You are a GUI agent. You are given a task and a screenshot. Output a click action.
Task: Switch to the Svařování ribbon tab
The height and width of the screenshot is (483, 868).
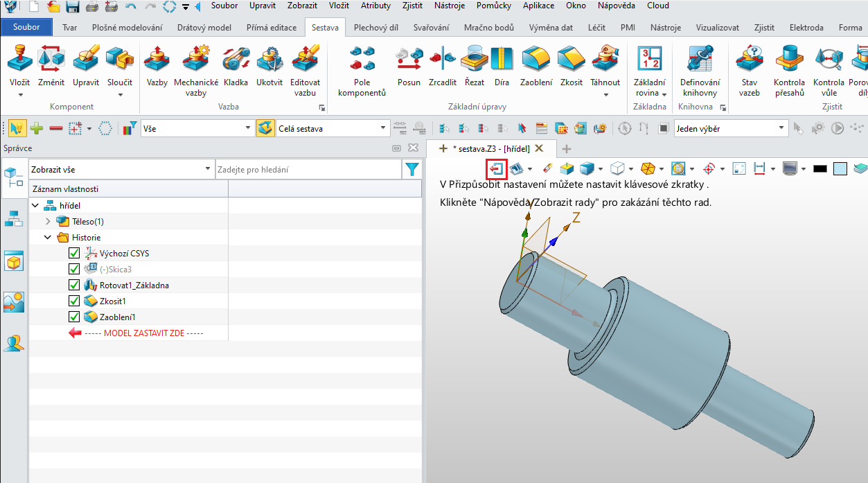point(431,28)
